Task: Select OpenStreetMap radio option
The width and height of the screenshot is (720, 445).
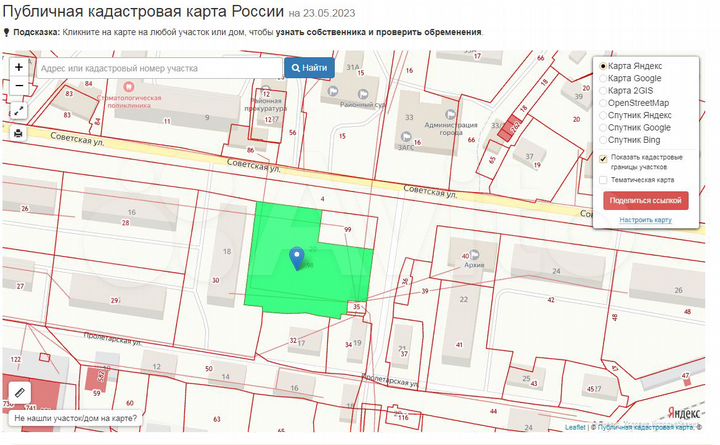Action: 603,103
